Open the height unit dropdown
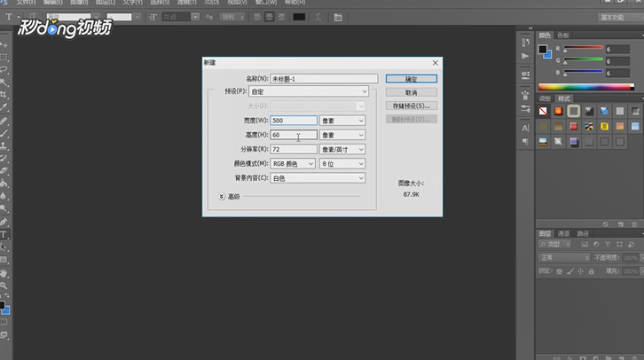This screenshot has width=644, height=360. (x=342, y=135)
